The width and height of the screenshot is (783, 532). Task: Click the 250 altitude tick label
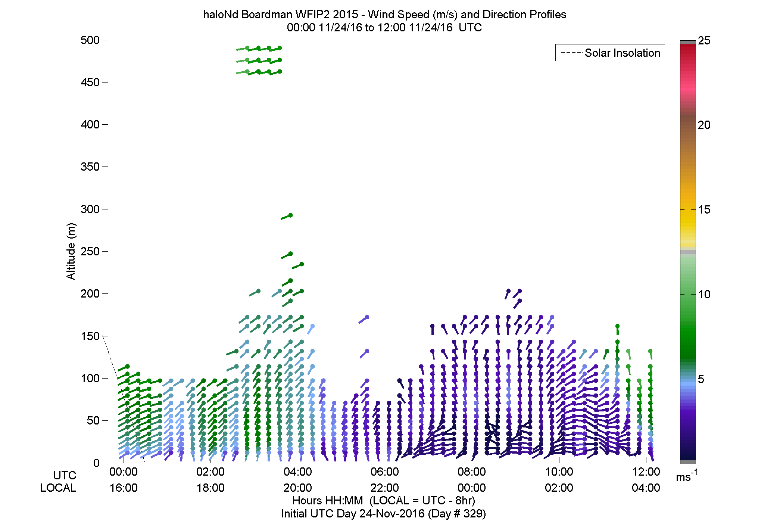click(x=90, y=251)
